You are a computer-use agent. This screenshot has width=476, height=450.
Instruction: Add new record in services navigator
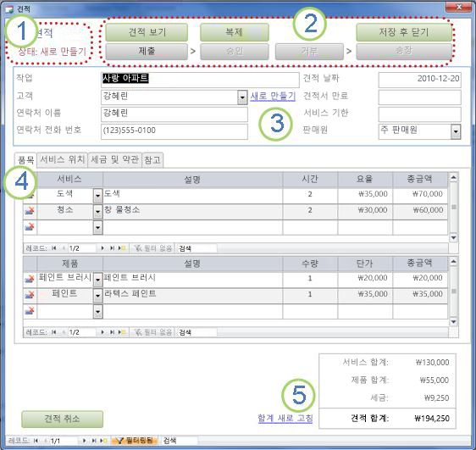[122, 248]
